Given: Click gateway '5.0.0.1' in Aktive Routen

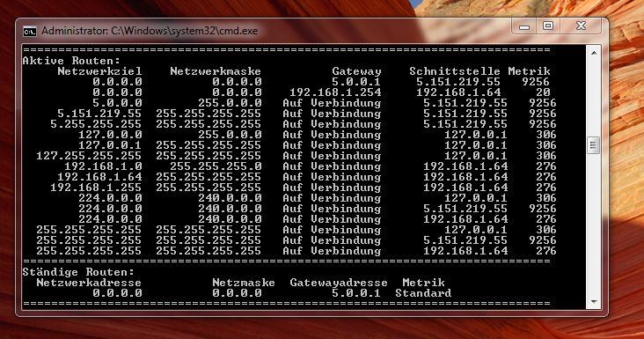Looking at the screenshot, I should 356,81.
